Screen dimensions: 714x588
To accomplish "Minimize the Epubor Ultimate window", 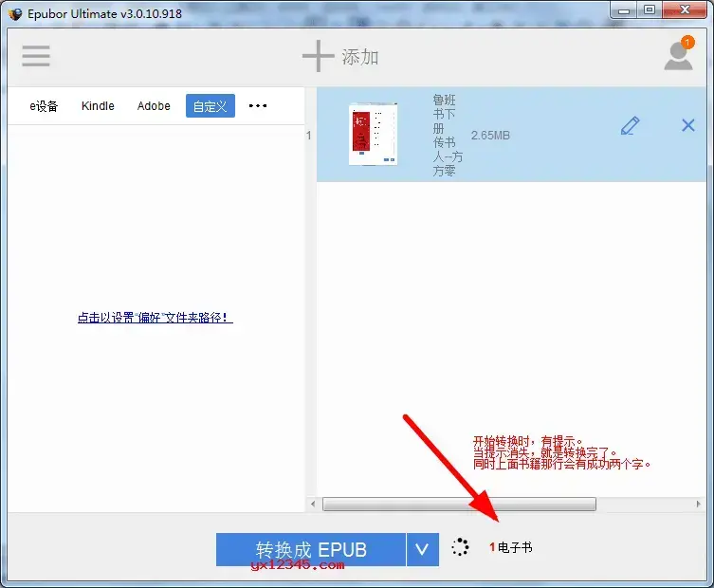I will pos(624,10).
